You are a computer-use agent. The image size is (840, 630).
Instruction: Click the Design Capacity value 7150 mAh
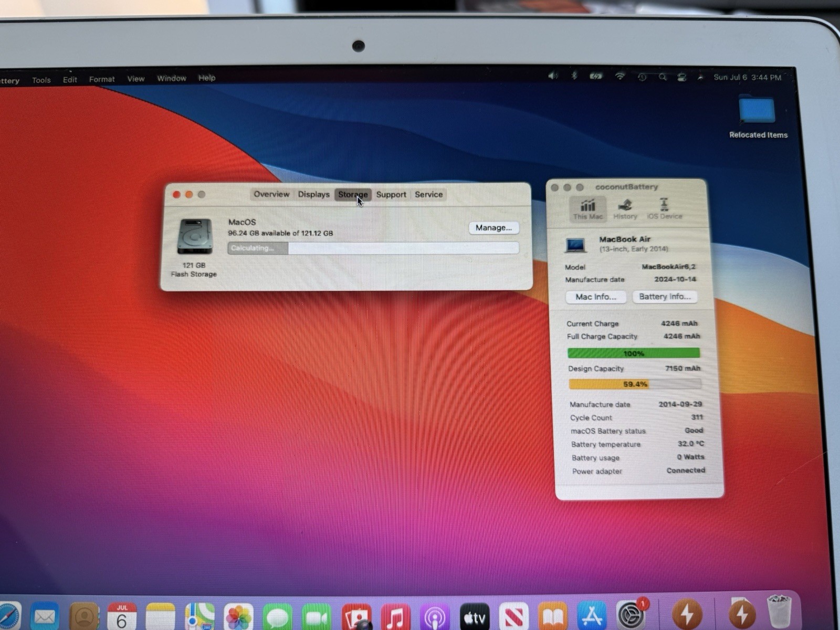pos(682,368)
